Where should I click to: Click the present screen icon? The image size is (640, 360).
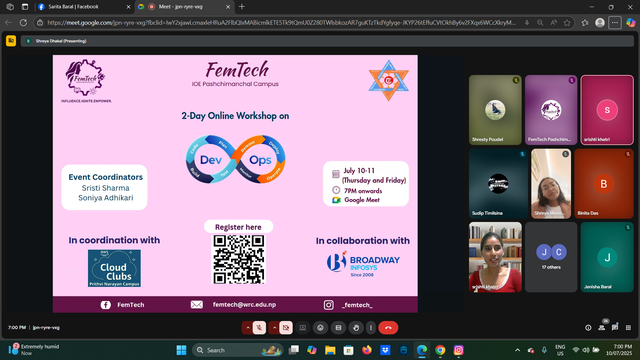302,328
